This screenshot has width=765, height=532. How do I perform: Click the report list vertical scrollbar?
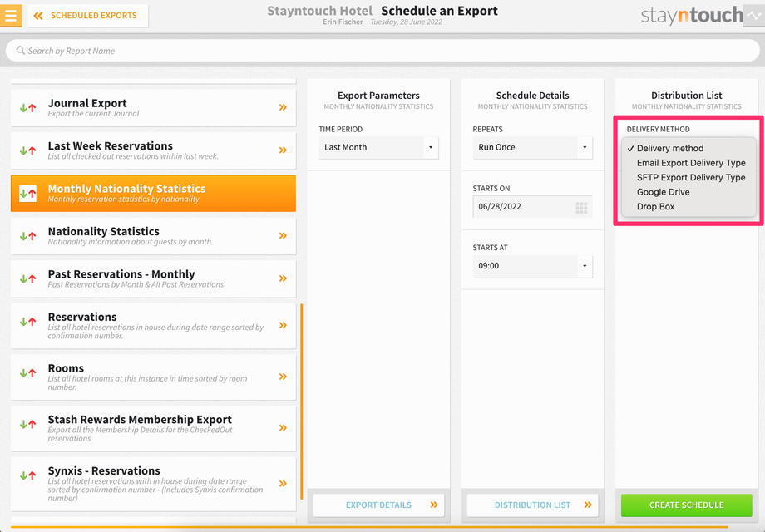(x=302, y=401)
